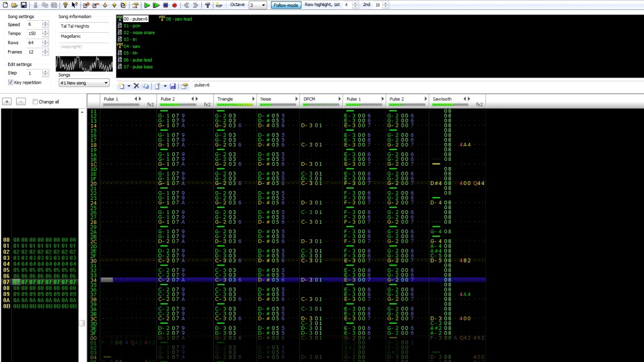Adjust the Frames spinner arrows
Viewport: 644px width, 362px height.
tap(45, 52)
